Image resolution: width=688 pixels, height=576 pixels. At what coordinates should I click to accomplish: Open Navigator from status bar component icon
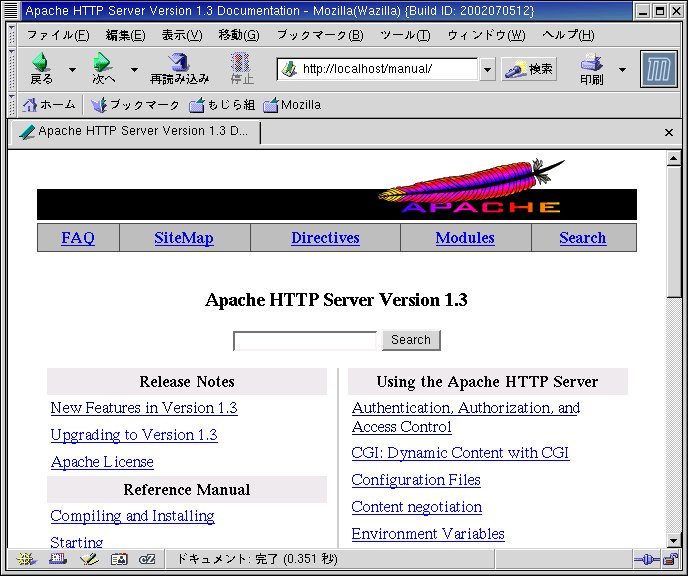pos(27,559)
